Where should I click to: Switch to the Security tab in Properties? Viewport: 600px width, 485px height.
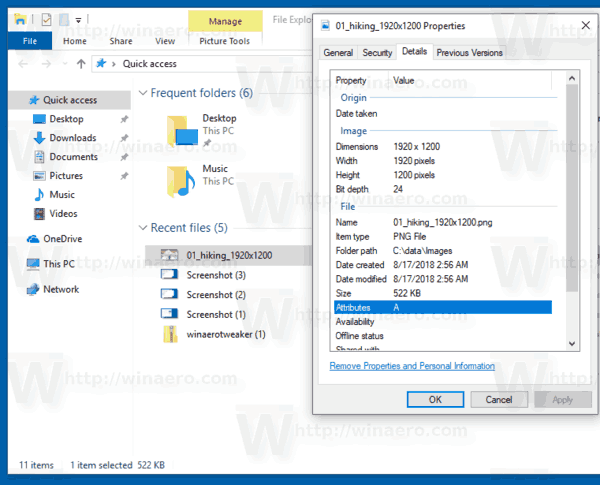point(377,53)
